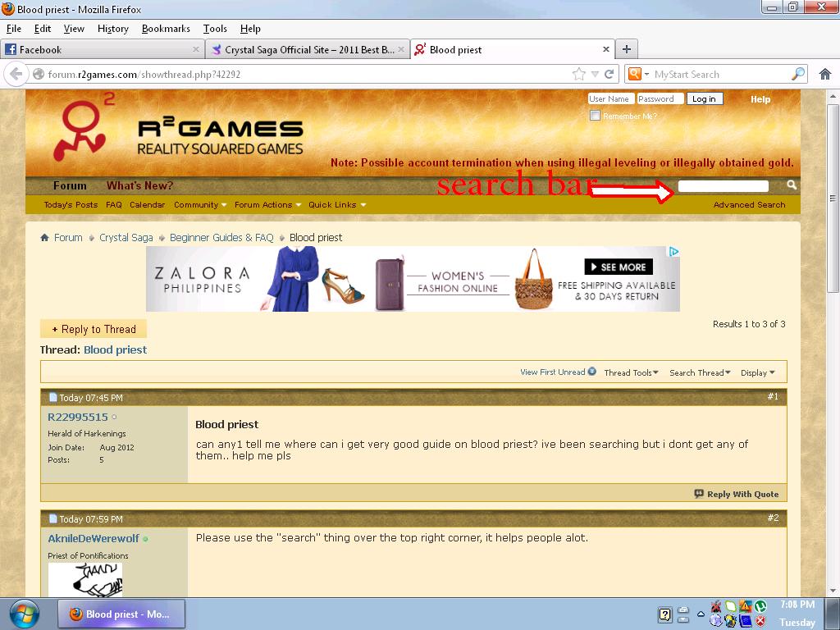The height and width of the screenshot is (630, 840).
Task: Open new tab with plus button
Action: pos(626,49)
